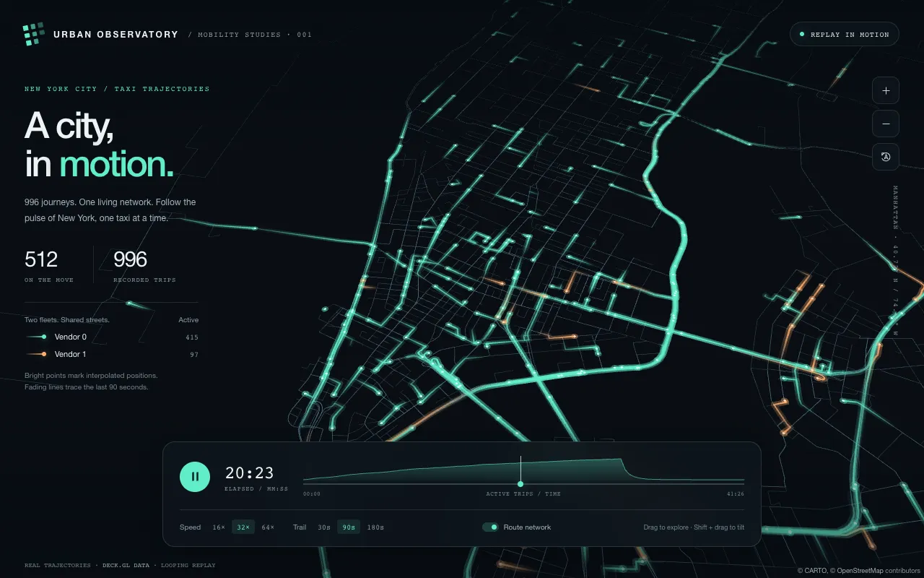Click the Vendor 1 orange legend marker

click(36, 354)
